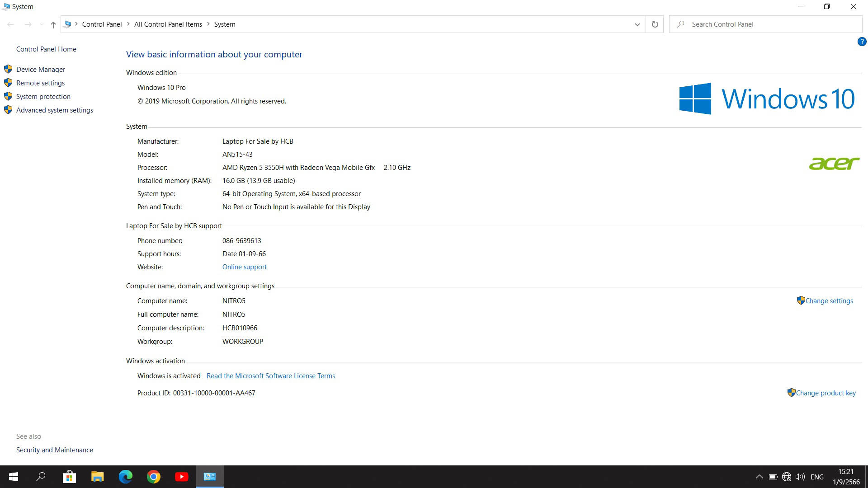
Task: Select Windows 10 Pro edition text
Action: click(161, 87)
